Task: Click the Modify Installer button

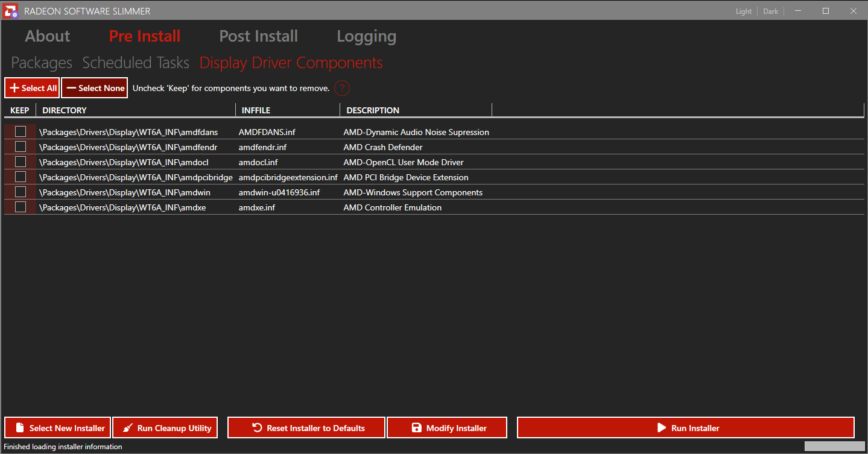Action: (x=447, y=428)
